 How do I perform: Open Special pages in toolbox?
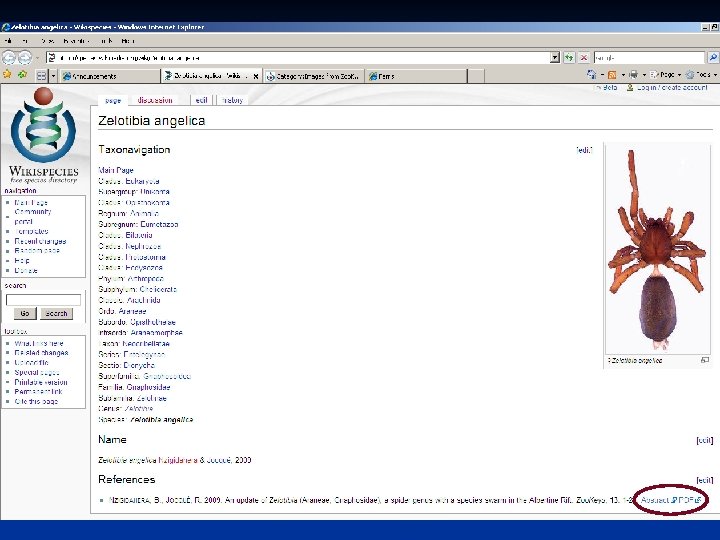[x=37, y=372]
